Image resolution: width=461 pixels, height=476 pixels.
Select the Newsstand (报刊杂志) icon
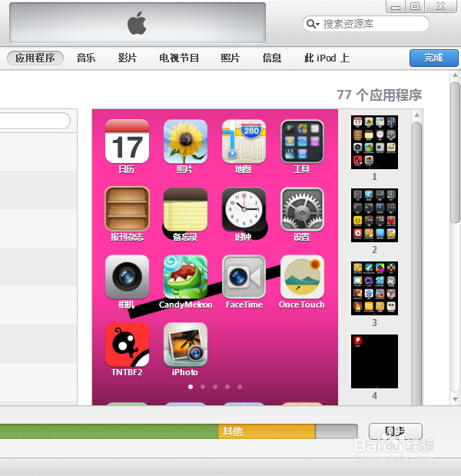click(x=127, y=209)
